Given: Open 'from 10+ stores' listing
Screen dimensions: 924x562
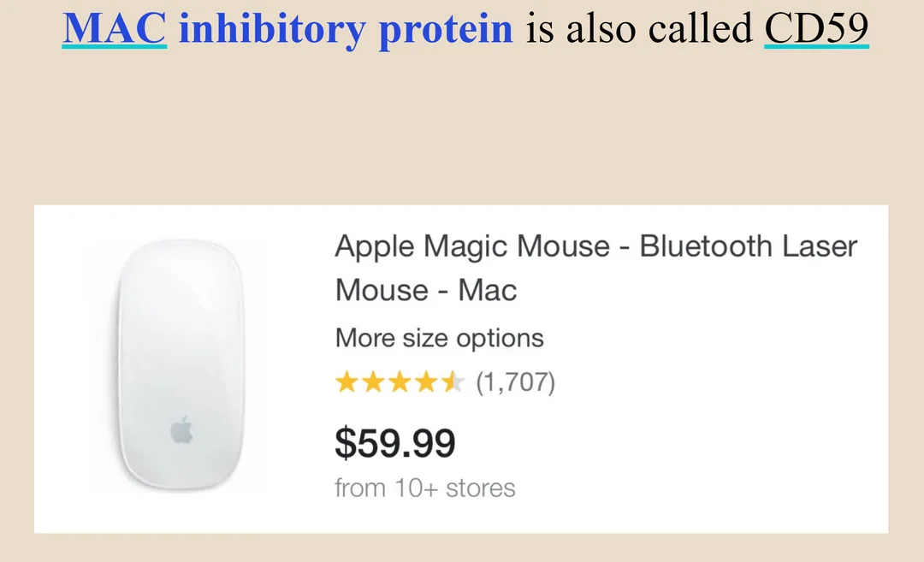Looking at the screenshot, I should [425, 488].
